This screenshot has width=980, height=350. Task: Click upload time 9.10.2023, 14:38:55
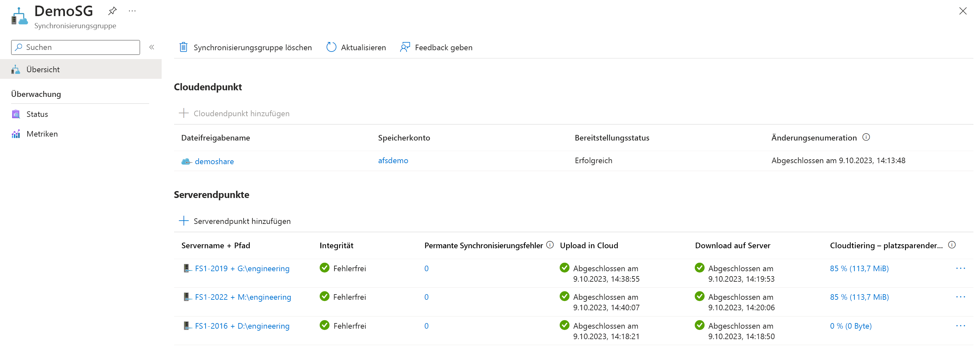coord(607,279)
